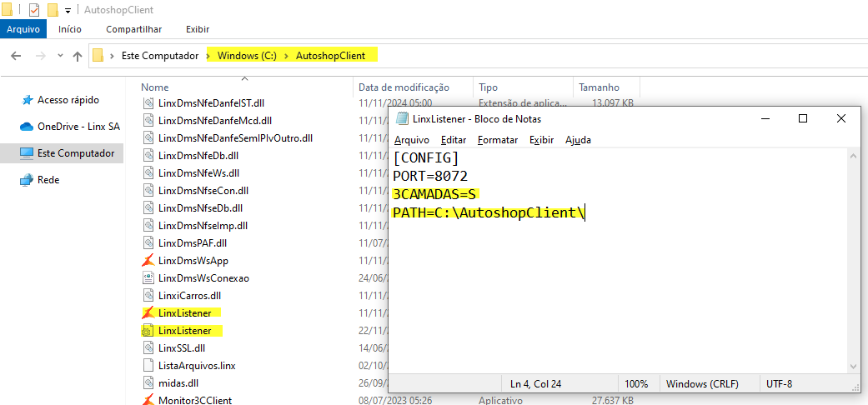Click Este Computador in the address bar
868x405 pixels.
(160, 56)
